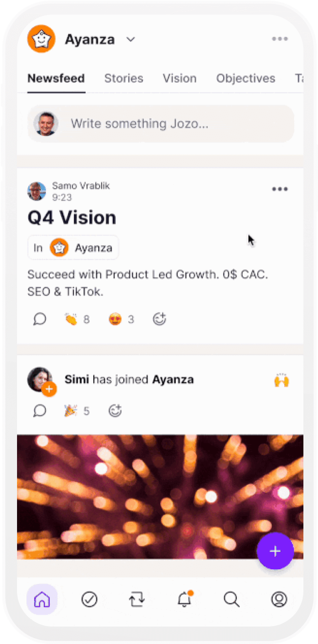Add a reaction to Q4 Vision post
This screenshot has height=644, width=318.
(159, 319)
